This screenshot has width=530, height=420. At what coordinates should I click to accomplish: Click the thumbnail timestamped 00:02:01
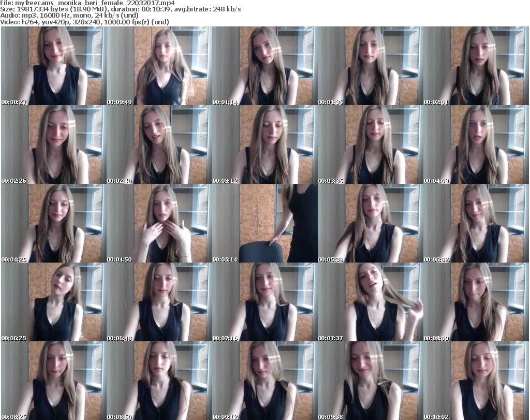tap(476, 66)
